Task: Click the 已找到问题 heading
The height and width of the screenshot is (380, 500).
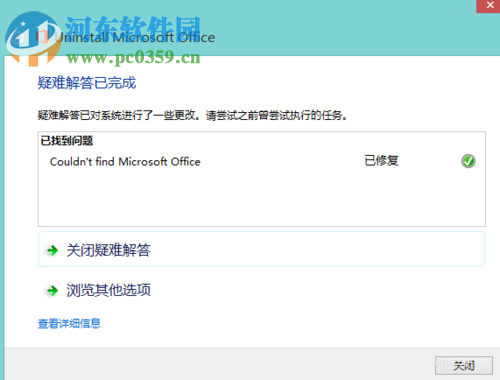Action: [67, 141]
